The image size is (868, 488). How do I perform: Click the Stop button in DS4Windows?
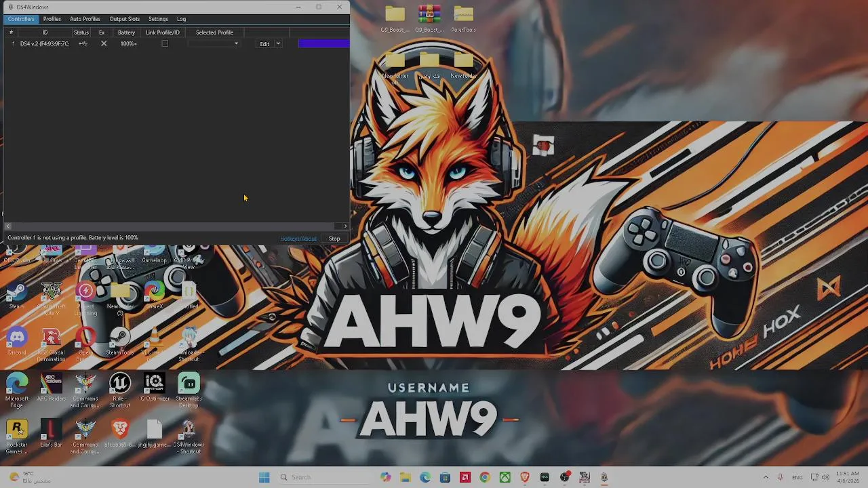click(334, 239)
